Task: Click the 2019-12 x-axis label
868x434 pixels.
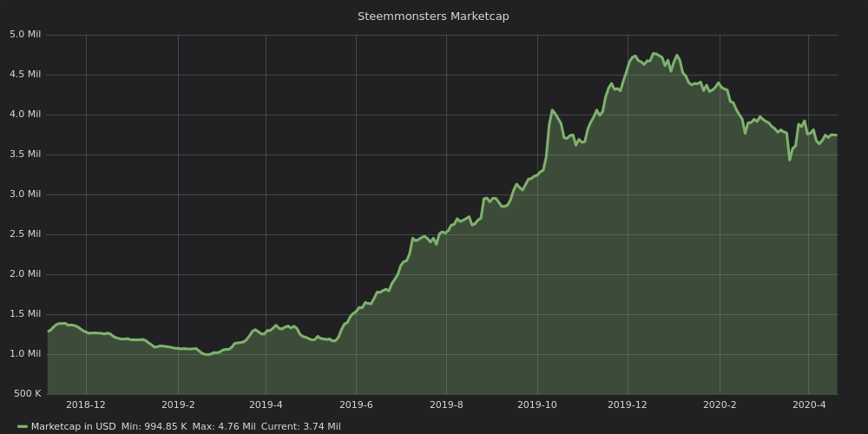Action: pyautogui.click(x=628, y=404)
